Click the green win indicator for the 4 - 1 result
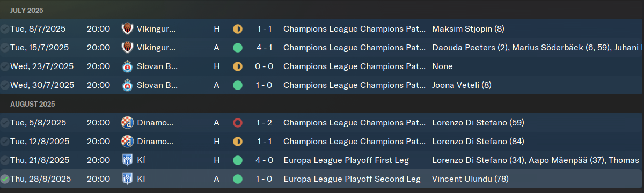Screen dimensions: 644x193 (x=238, y=48)
